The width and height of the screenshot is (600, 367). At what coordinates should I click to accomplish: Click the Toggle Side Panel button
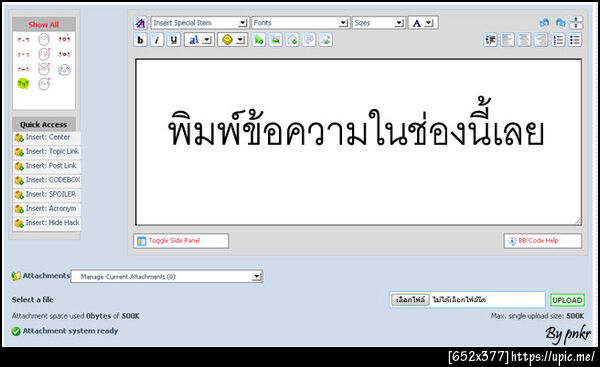181,241
